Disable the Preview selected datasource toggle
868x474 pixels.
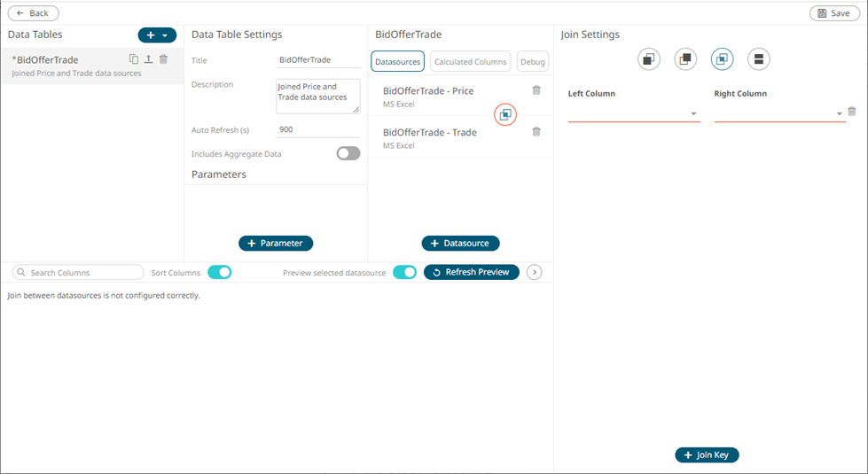point(404,272)
